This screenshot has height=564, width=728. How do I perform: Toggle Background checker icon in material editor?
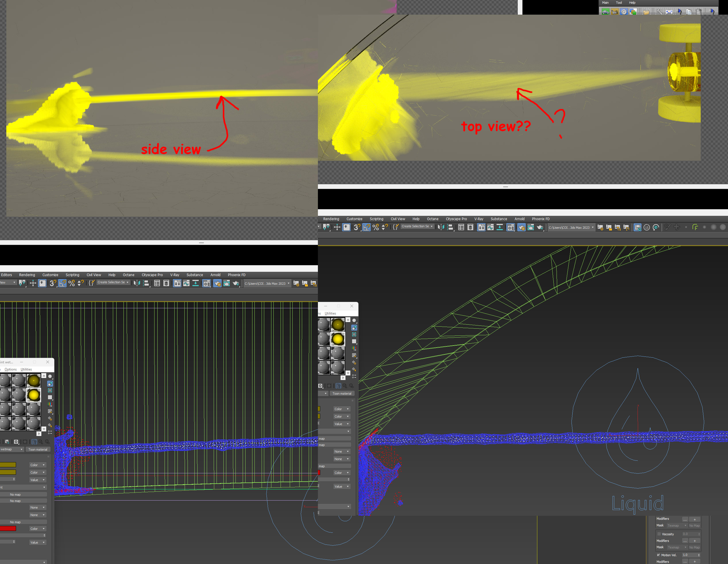click(50, 390)
